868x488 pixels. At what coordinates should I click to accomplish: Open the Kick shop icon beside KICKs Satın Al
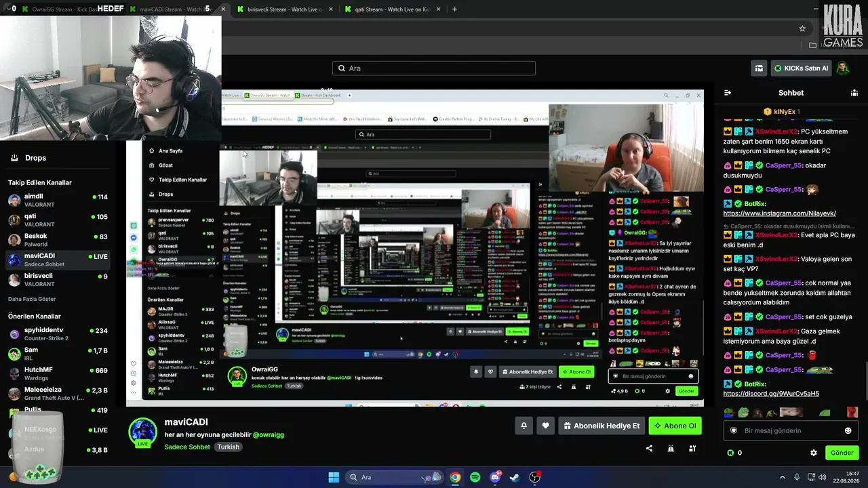click(x=759, y=68)
